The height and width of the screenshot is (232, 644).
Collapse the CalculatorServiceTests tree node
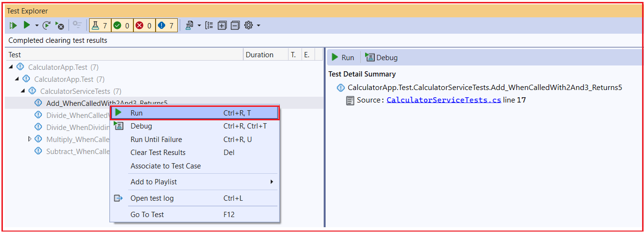(23, 91)
